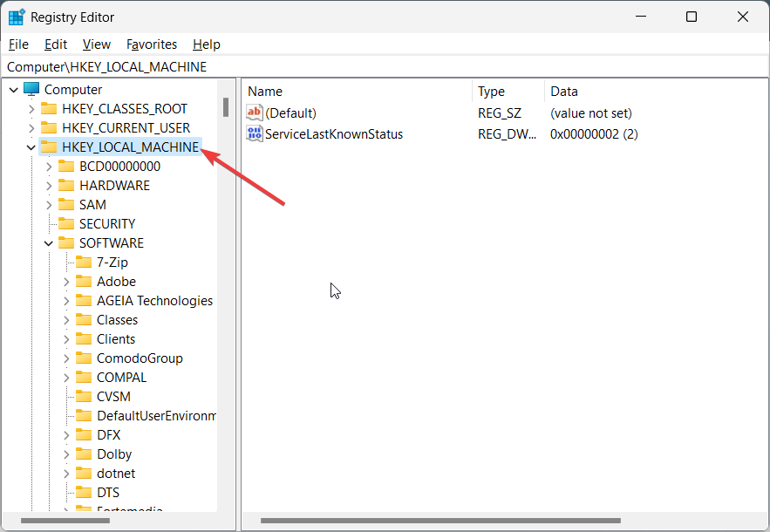Expand the HKEY_CURRENT_USER key
The width and height of the screenshot is (770, 532).
click(x=31, y=128)
